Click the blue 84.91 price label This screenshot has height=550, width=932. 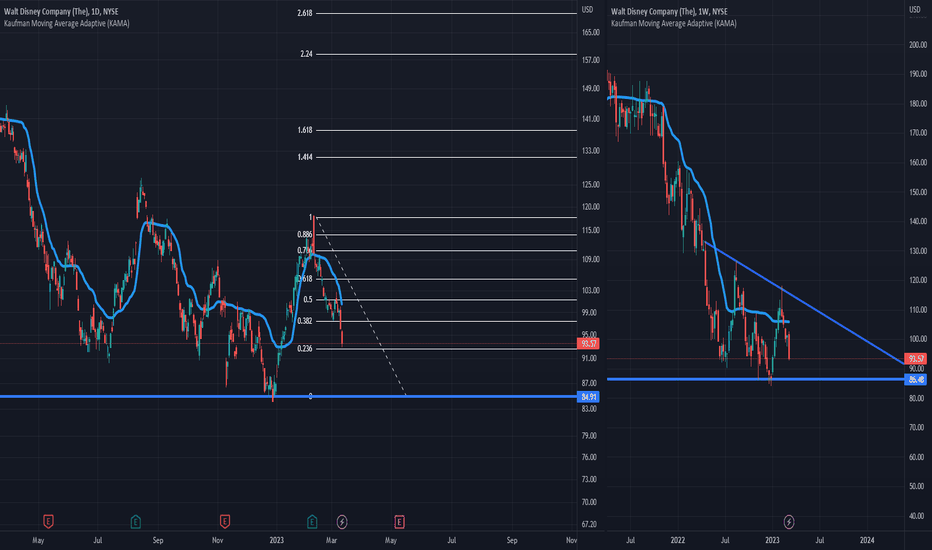tap(588, 397)
